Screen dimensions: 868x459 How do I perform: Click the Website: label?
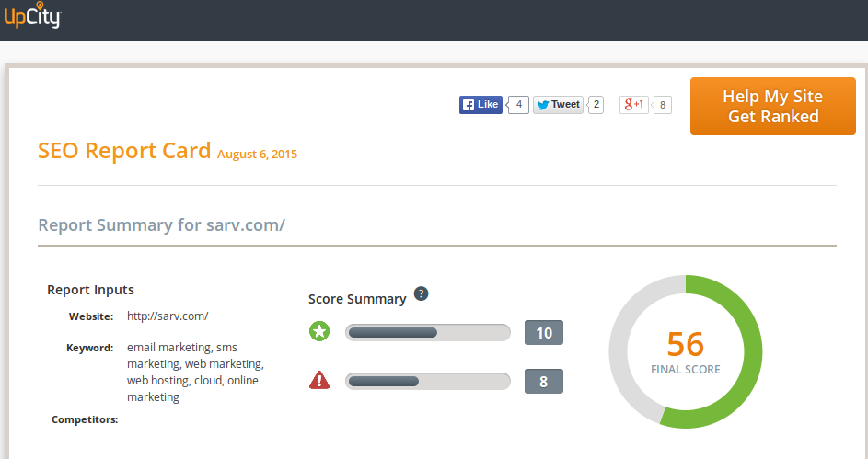click(x=91, y=316)
